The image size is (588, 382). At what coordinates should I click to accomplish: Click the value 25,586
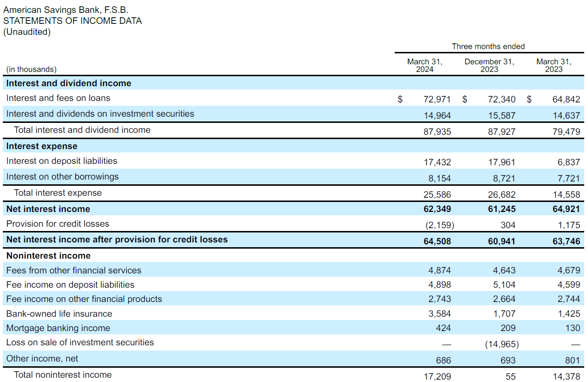coord(437,195)
